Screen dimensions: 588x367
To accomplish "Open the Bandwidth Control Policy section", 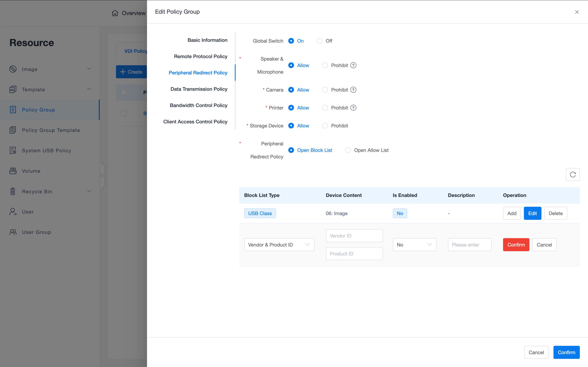I will 198,105.
